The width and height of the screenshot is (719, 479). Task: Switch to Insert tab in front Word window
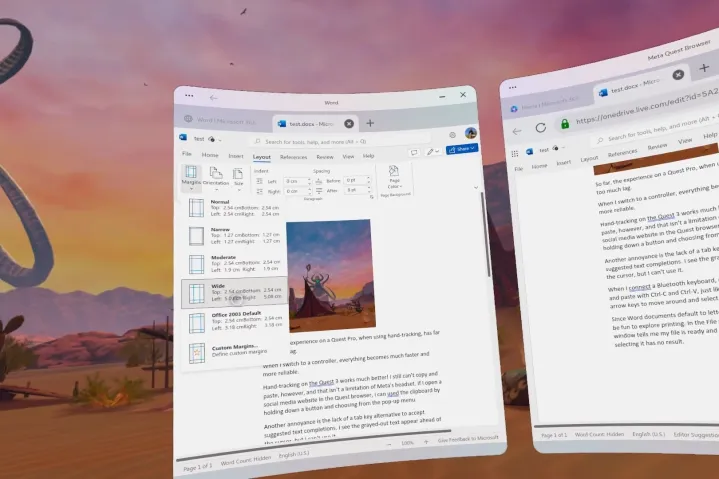tap(236, 156)
